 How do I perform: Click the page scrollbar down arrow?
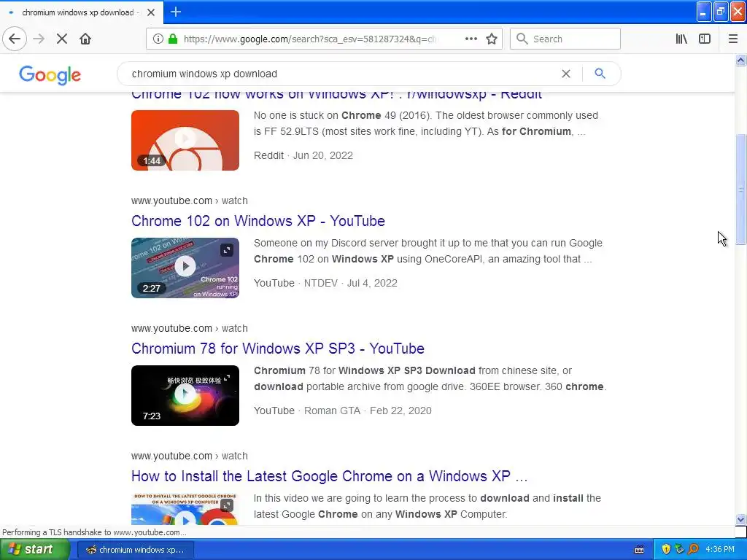point(741,519)
